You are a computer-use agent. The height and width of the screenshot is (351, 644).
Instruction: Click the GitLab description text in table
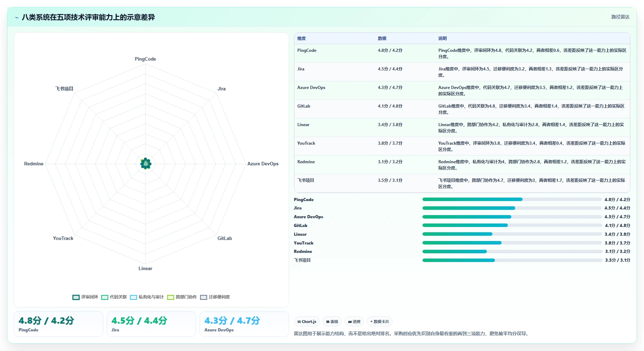pyautogui.click(x=532, y=109)
